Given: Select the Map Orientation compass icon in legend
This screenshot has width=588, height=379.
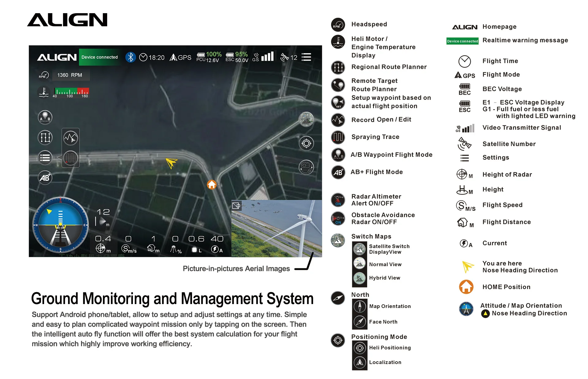Looking at the screenshot, I should [x=360, y=306].
